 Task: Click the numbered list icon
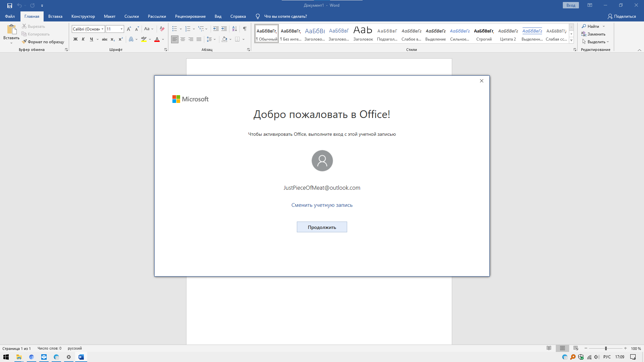point(188,29)
